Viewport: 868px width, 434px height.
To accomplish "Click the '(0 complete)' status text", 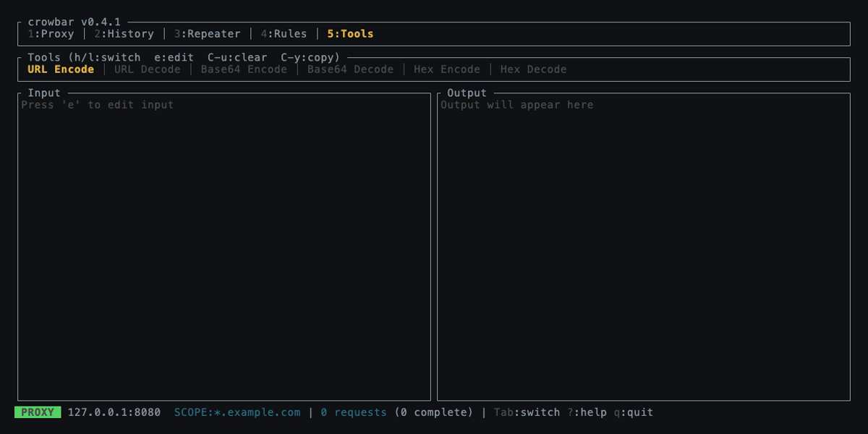I will [x=434, y=412].
